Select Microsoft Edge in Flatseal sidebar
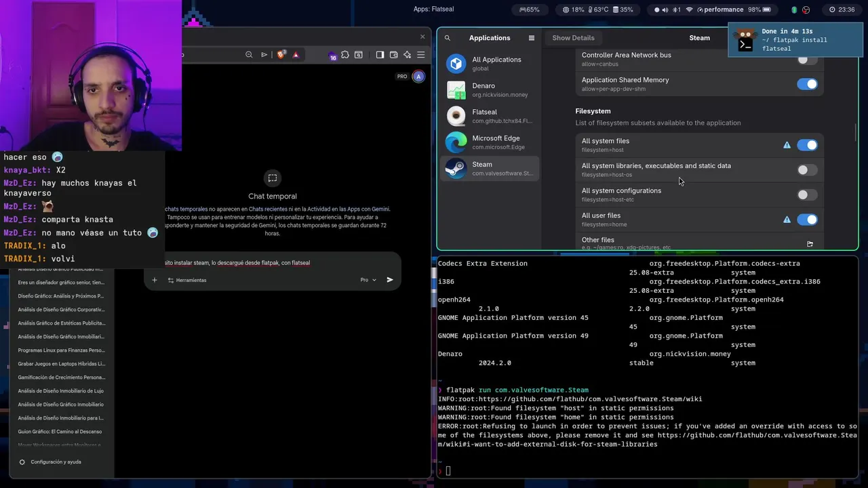The image size is (868, 488). 490,142
